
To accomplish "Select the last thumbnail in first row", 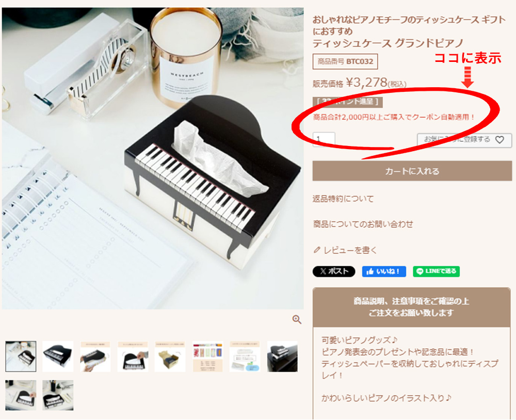I will (x=282, y=357).
